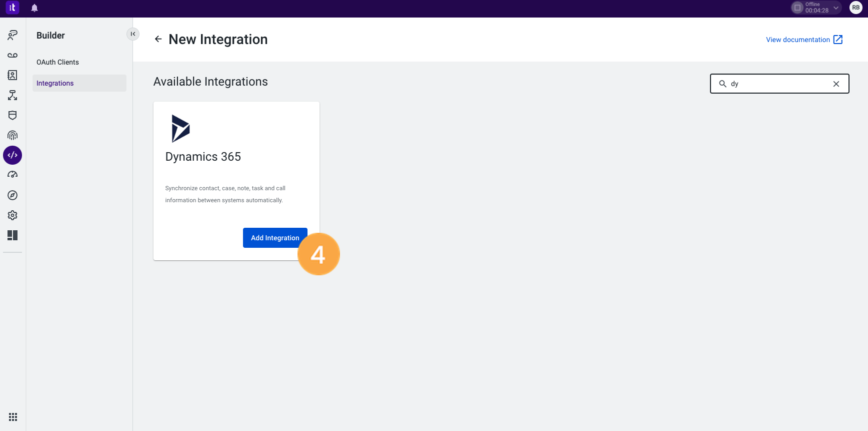Open the settings gear in sidebar
The height and width of the screenshot is (431, 868).
pyautogui.click(x=12, y=215)
